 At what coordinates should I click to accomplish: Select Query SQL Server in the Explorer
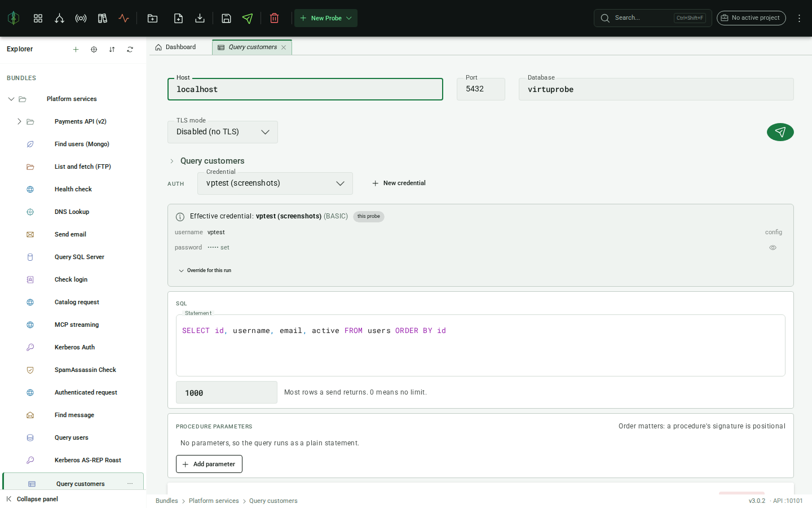pyautogui.click(x=80, y=257)
